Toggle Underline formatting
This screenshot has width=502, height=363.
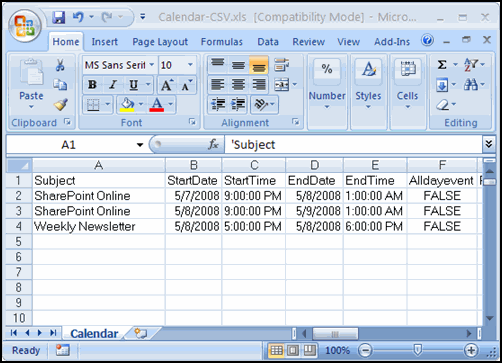(133, 85)
